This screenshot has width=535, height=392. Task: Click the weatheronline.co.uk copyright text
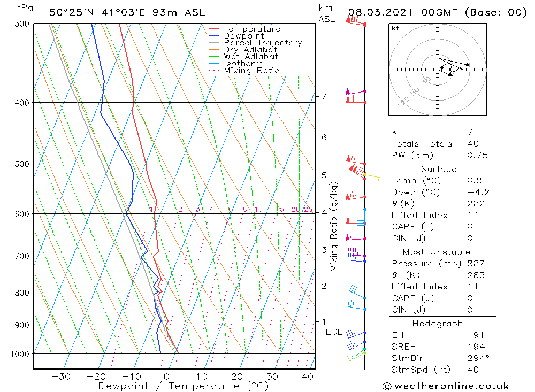pos(446,386)
